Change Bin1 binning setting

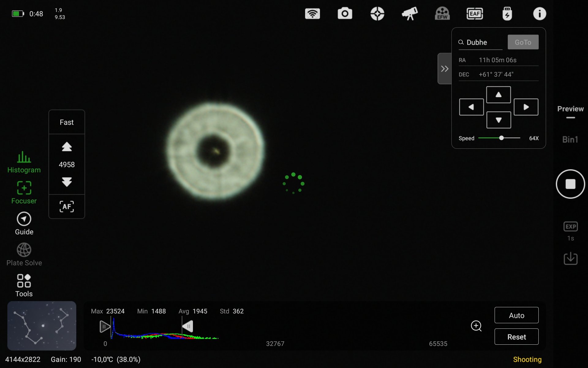[x=570, y=140]
